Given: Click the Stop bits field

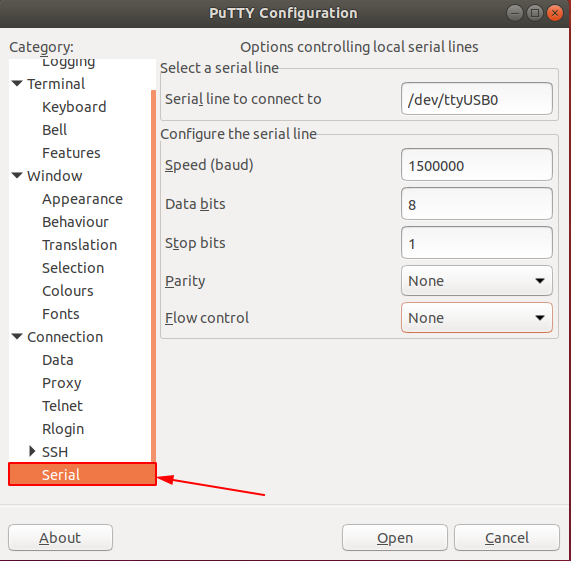Looking at the screenshot, I should pyautogui.click(x=477, y=243).
